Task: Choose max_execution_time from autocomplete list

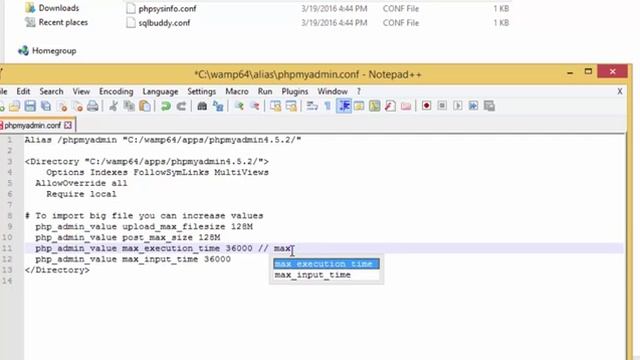Action: click(x=327, y=264)
